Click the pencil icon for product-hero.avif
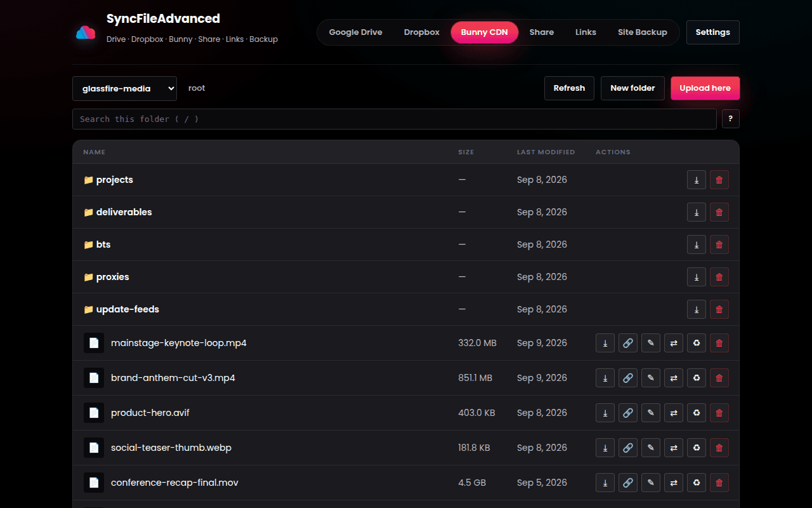 (650, 413)
